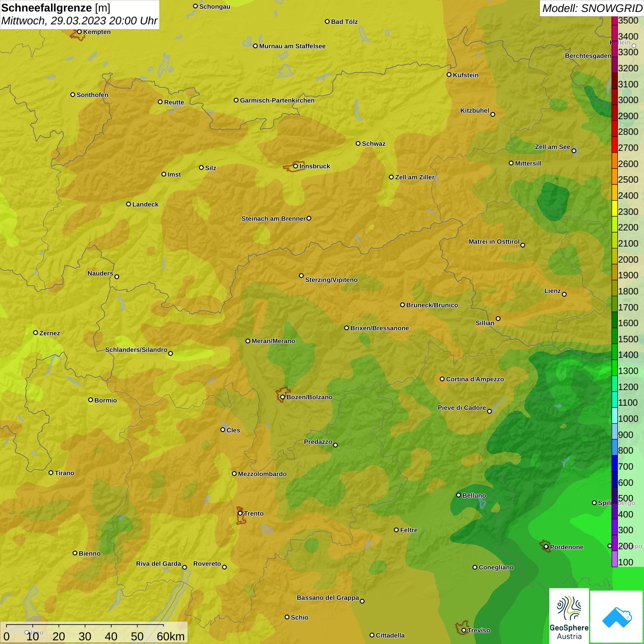This screenshot has height=644, width=644.
Task: Click the Cles label
Action: 233,430
